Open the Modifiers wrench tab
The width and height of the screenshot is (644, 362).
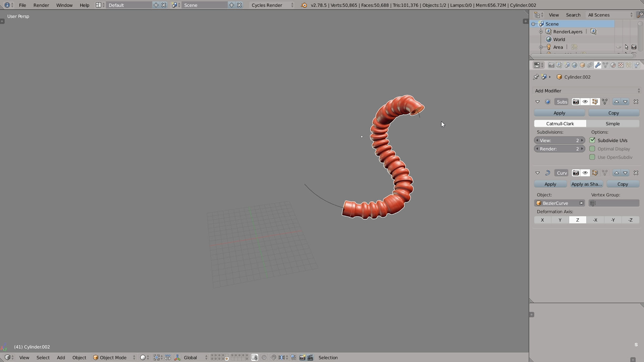pos(598,65)
